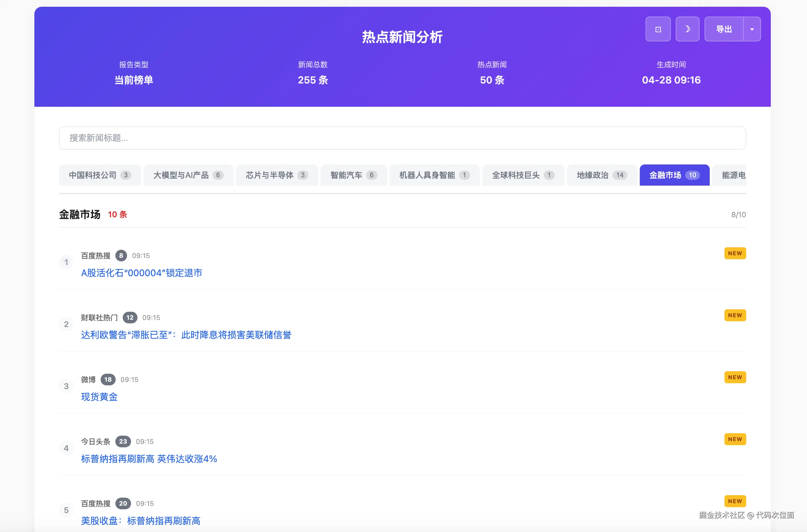Open the 美股收盘：标普纳指再刷新高 link
This screenshot has width=807, height=532.
point(141,520)
